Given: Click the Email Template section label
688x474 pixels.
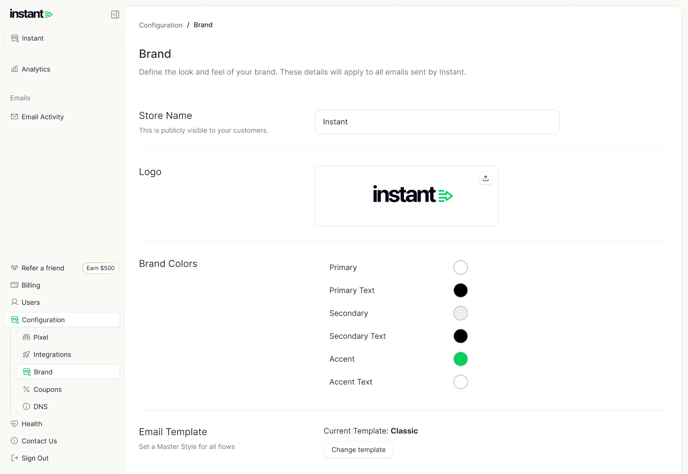Looking at the screenshot, I should [x=173, y=432].
